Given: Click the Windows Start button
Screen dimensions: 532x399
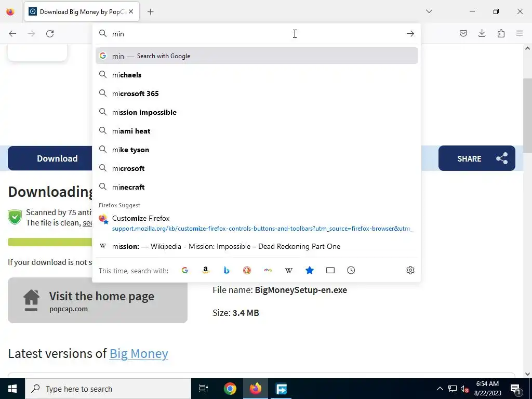Looking at the screenshot, I should pyautogui.click(x=12, y=389).
